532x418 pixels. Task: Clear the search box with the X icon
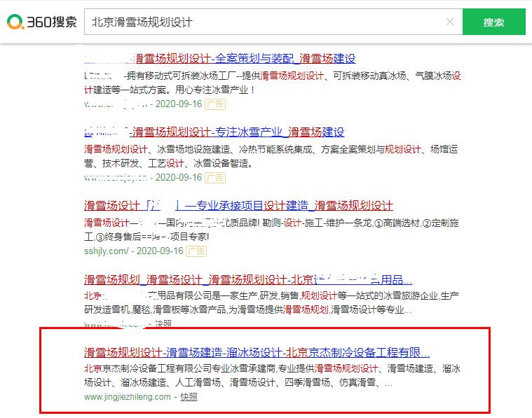[450, 22]
